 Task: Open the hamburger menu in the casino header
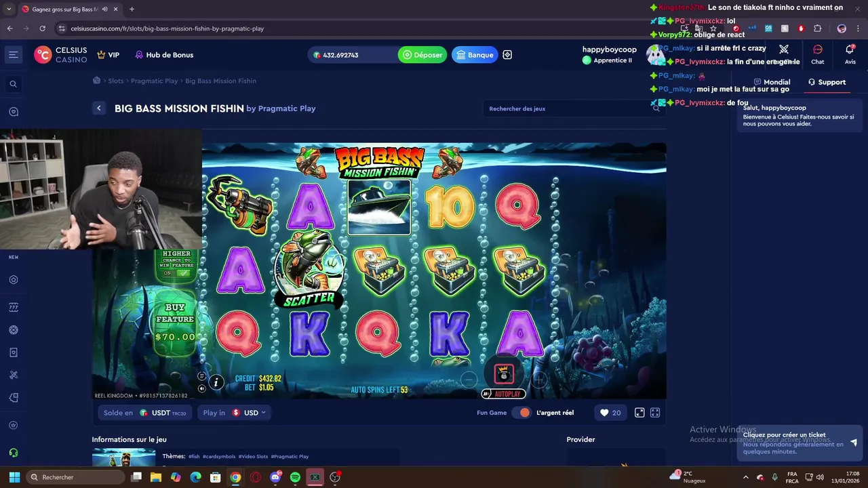click(x=13, y=55)
